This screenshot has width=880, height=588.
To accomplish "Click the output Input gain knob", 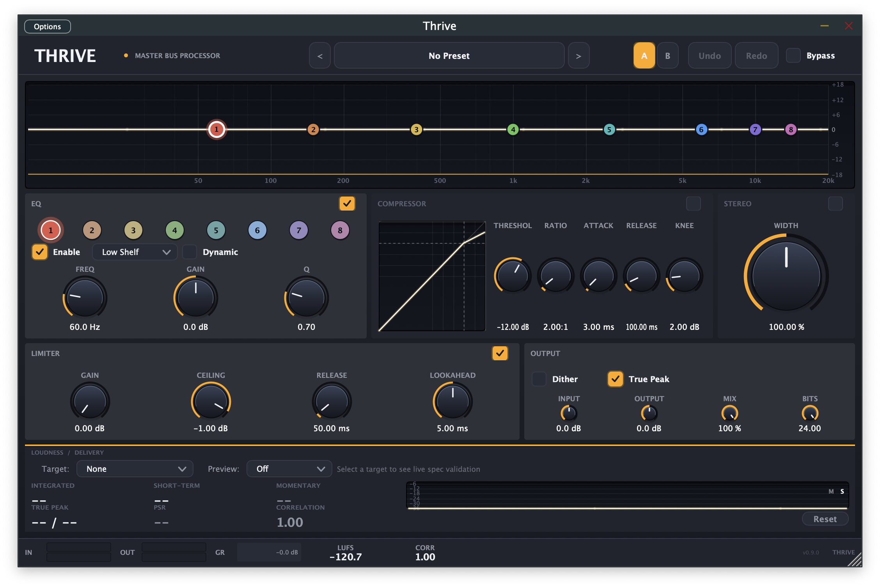I will [569, 413].
